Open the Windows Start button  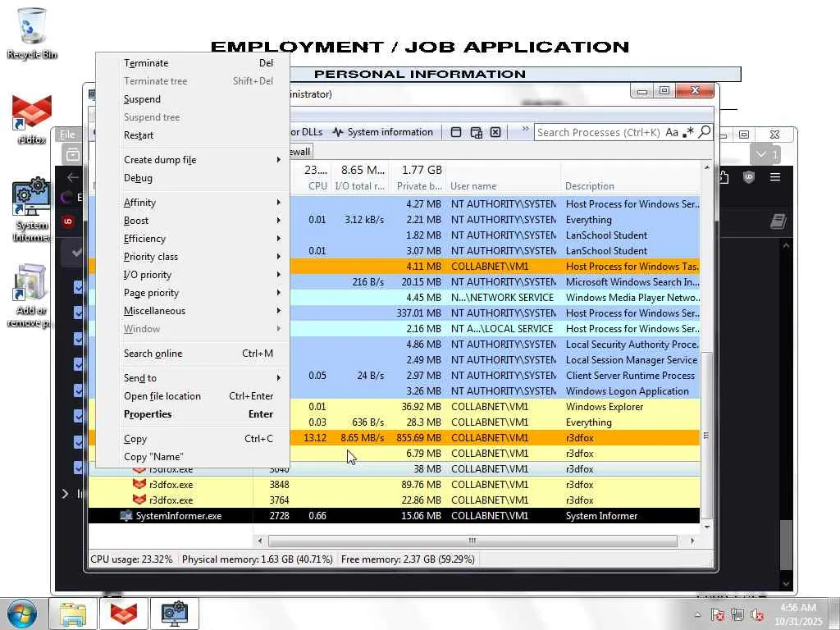point(21,614)
